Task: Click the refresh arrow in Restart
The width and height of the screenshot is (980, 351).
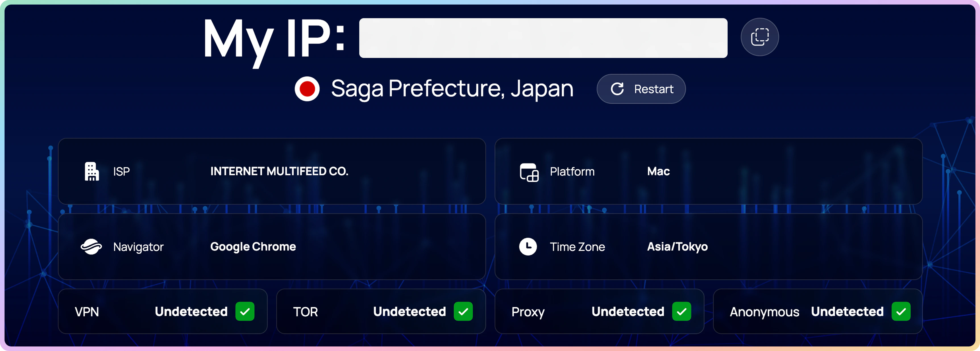Action: (x=617, y=89)
